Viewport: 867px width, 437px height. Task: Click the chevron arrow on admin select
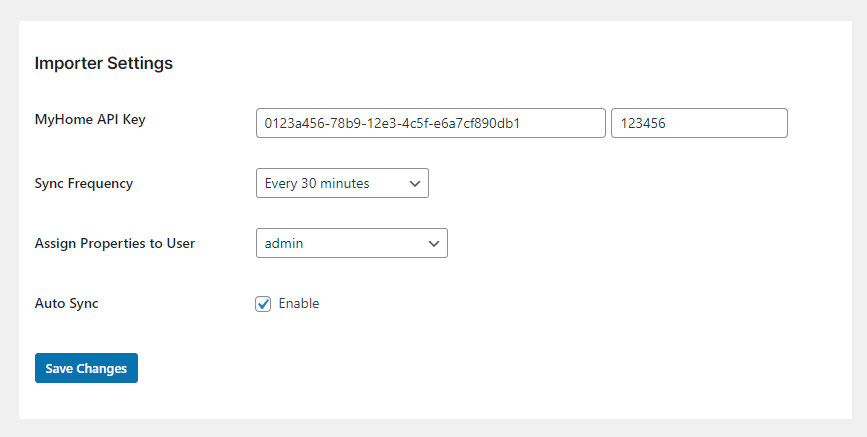(x=434, y=243)
